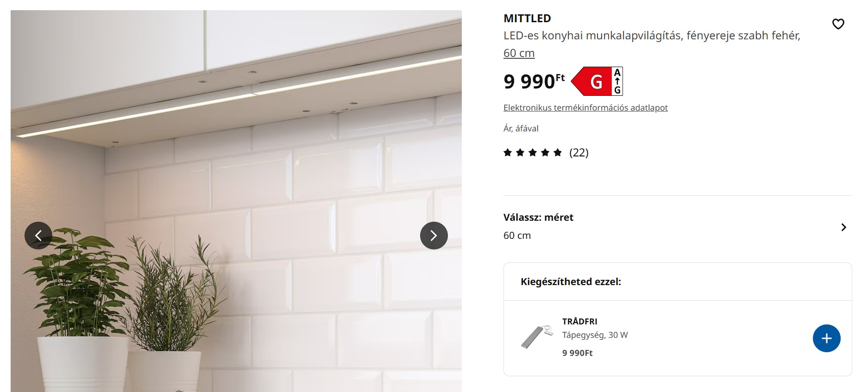Expand the size selection chevron
Screen dimensions: 868x392
click(843, 227)
